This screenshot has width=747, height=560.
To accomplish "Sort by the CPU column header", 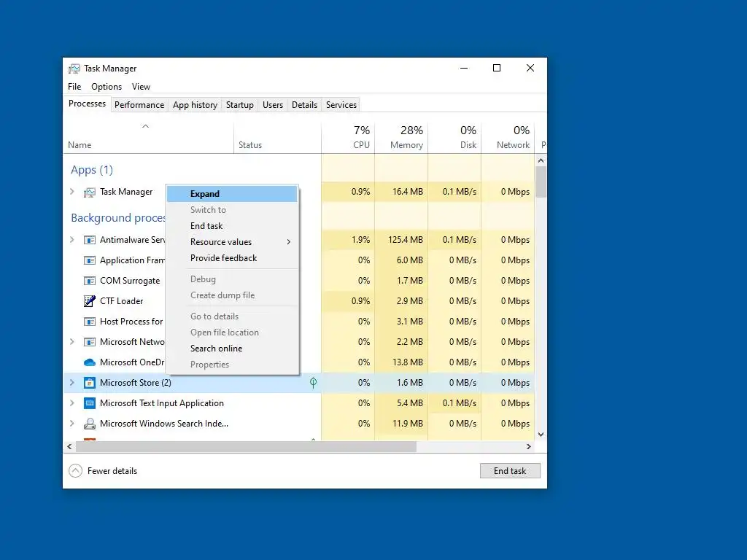I will point(348,137).
